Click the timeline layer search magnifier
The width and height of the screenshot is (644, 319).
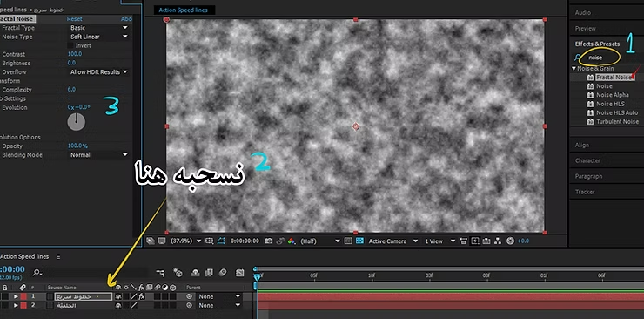[37, 272]
